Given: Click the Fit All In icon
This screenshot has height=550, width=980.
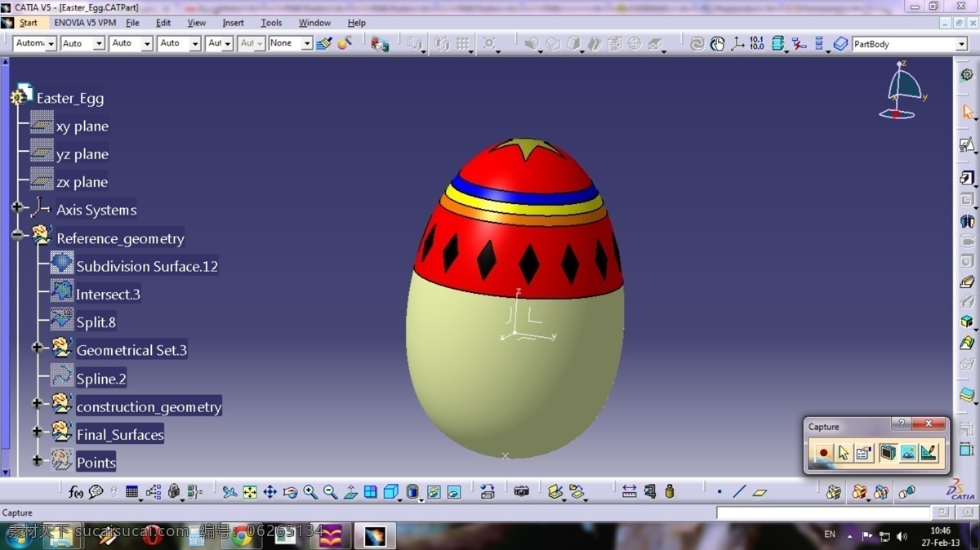Looking at the screenshot, I should (x=250, y=491).
